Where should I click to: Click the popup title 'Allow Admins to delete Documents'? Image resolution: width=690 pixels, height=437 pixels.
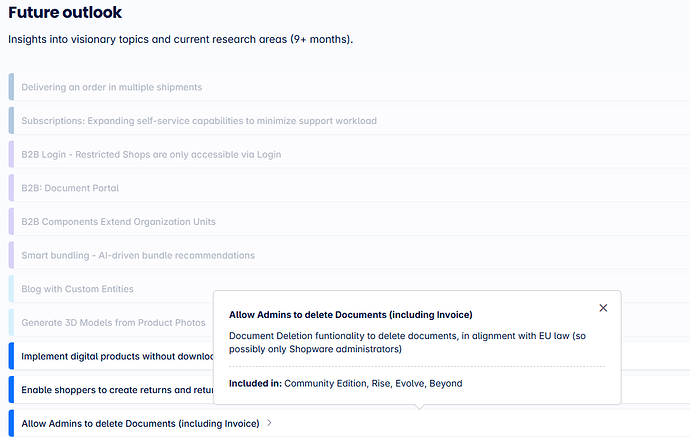(351, 315)
